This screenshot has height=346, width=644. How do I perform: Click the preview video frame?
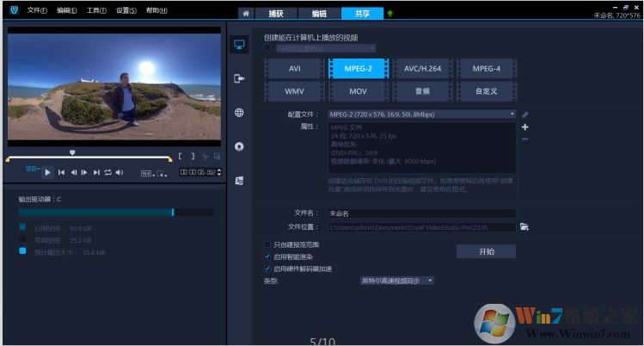point(114,87)
